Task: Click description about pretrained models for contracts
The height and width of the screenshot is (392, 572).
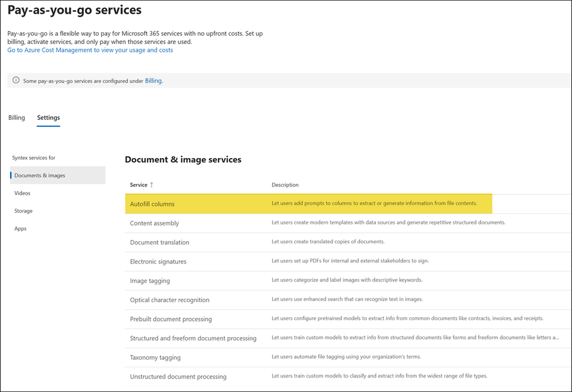Action: [x=407, y=318]
